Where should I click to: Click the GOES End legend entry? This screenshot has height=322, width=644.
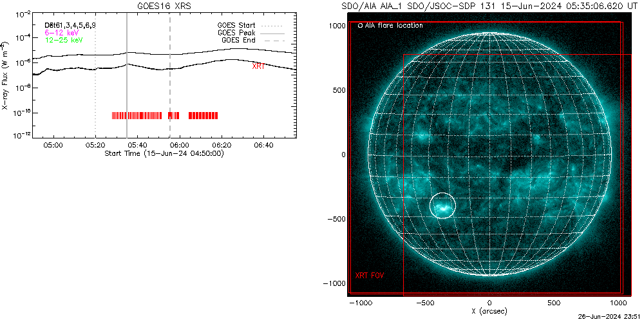click(253, 40)
